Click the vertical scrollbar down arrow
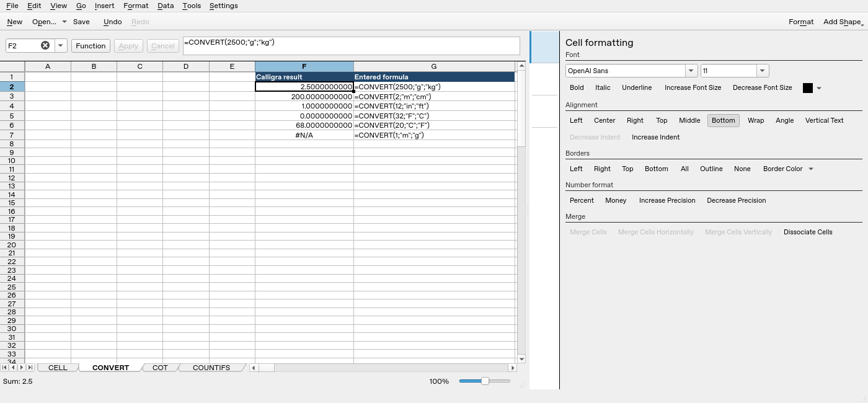Image resolution: width=868 pixels, height=403 pixels. click(521, 359)
